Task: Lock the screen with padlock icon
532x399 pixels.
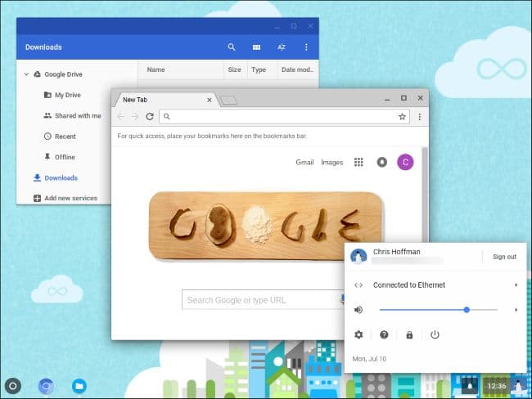Action: pos(409,334)
